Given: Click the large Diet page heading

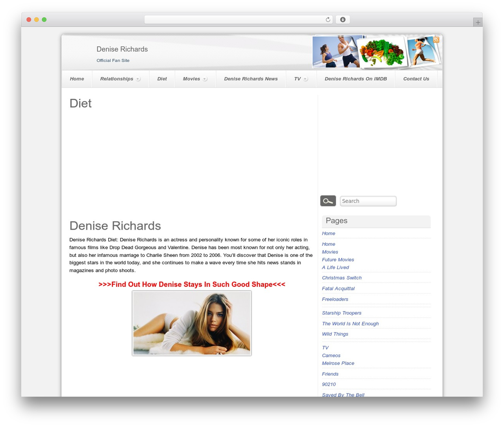Looking at the screenshot, I should click(x=80, y=103).
